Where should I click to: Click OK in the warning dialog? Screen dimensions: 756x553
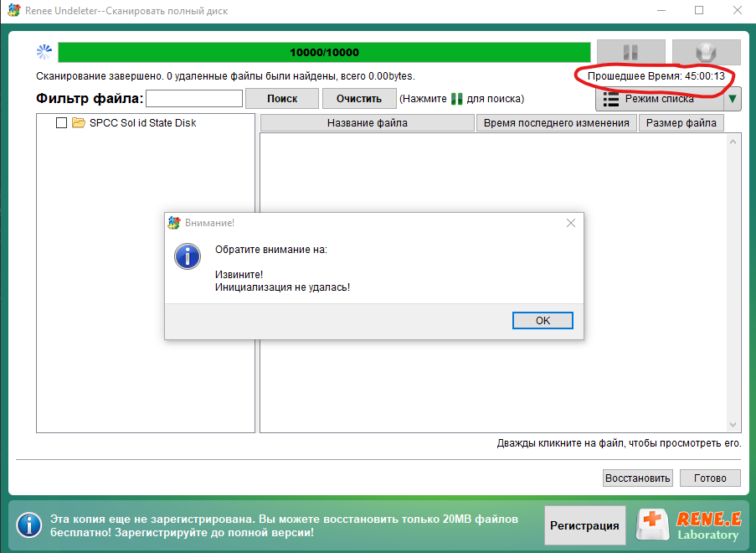pos(543,320)
